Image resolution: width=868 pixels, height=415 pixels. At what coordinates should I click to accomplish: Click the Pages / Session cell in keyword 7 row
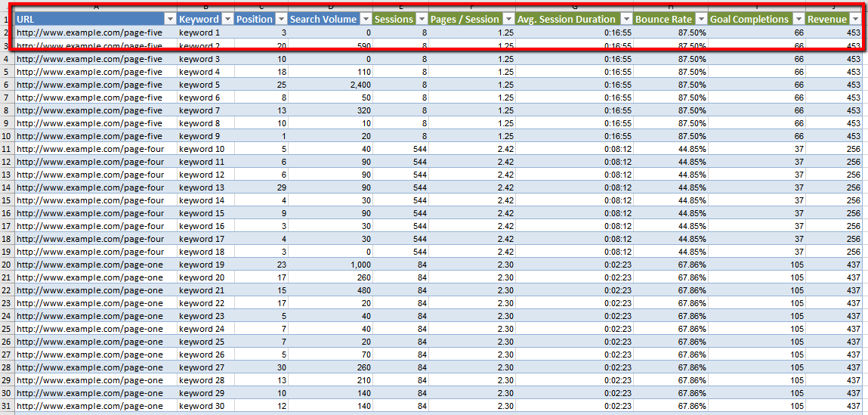coord(472,110)
